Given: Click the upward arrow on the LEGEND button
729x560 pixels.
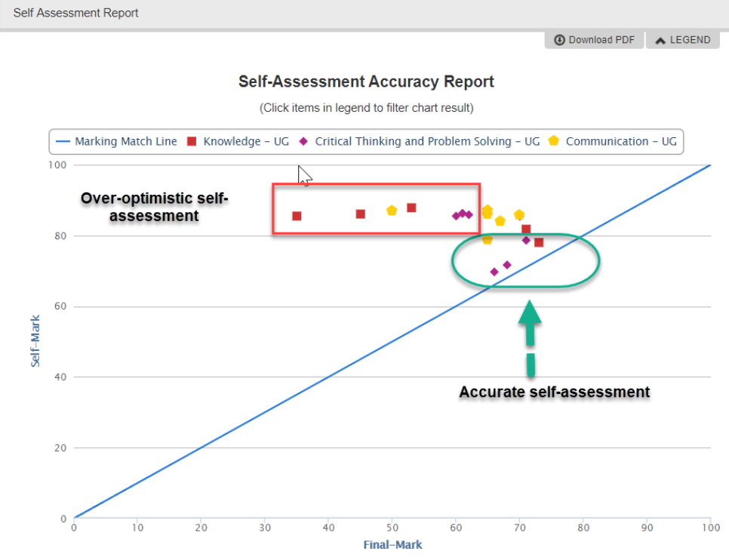Looking at the screenshot, I should pyautogui.click(x=661, y=39).
